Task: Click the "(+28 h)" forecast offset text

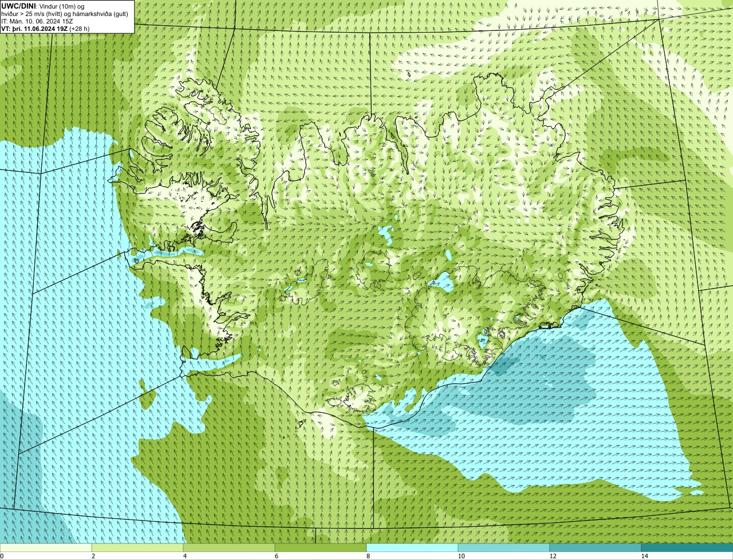Action: click(x=80, y=29)
